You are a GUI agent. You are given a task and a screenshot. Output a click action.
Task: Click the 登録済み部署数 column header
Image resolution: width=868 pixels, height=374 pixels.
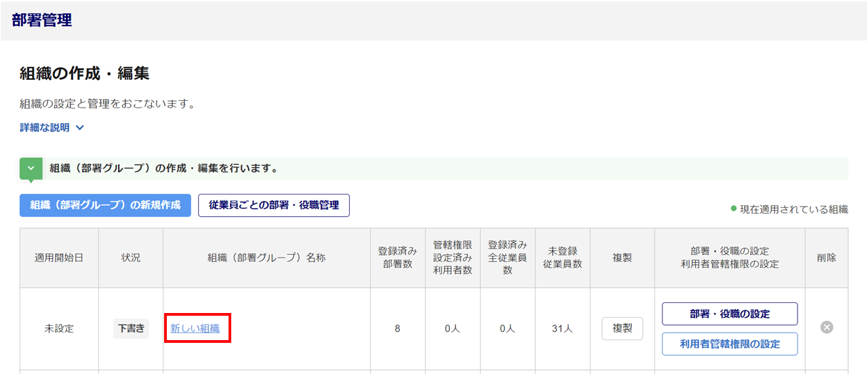pos(397,257)
